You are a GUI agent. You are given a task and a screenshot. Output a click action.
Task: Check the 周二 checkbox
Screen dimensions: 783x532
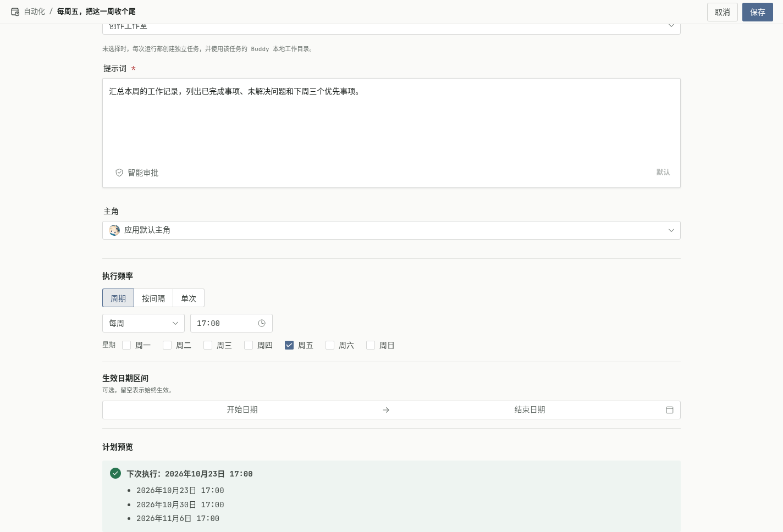pos(167,345)
